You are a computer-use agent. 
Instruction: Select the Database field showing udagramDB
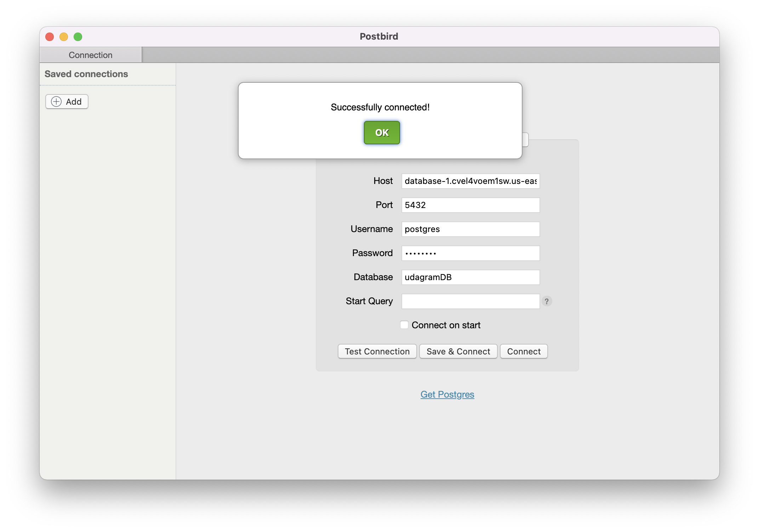(470, 277)
